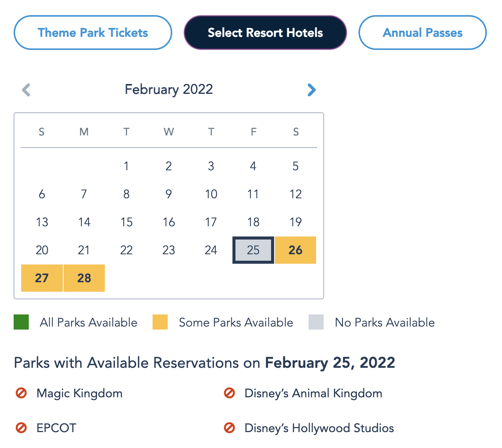Viewport: 502px width, 448px height.
Task: Click the gray No Parks Available swatch
Action: [x=316, y=322]
